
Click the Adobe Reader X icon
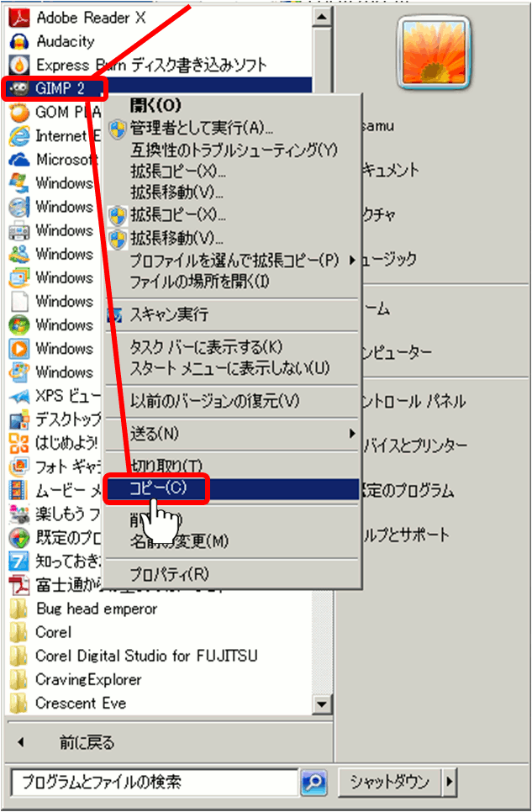click(19, 18)
